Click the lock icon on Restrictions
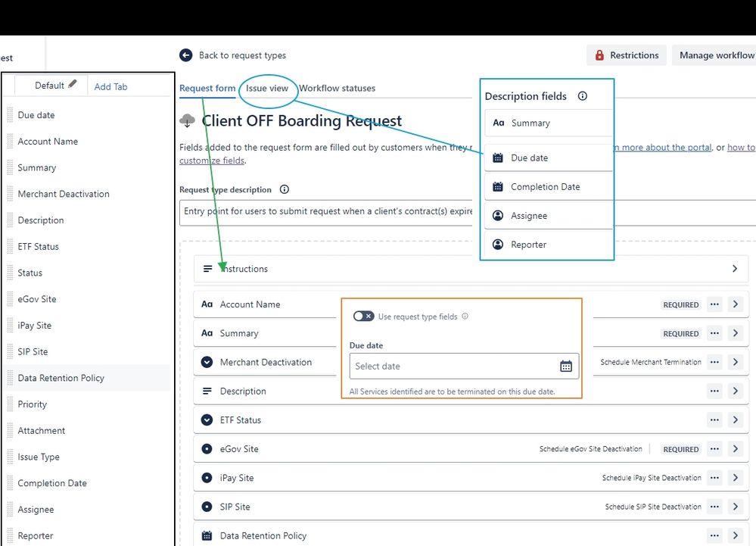 pyautogui.click(x=599, y=55)
